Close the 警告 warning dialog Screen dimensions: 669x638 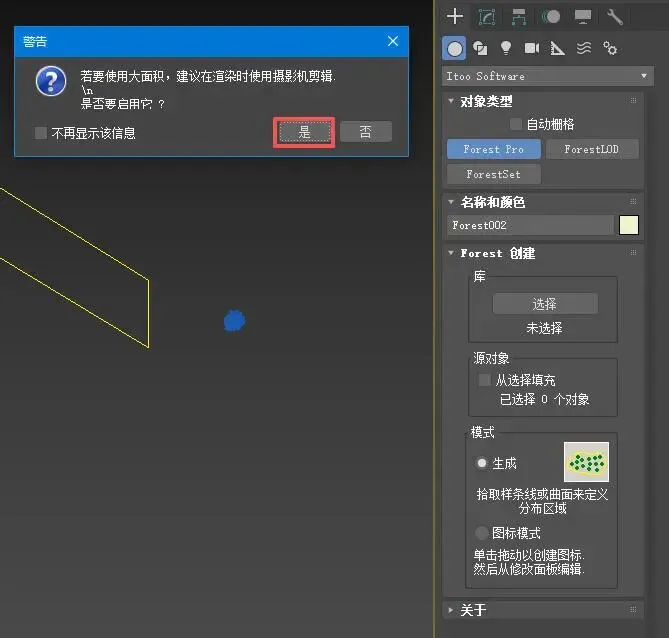coord(393,41)
